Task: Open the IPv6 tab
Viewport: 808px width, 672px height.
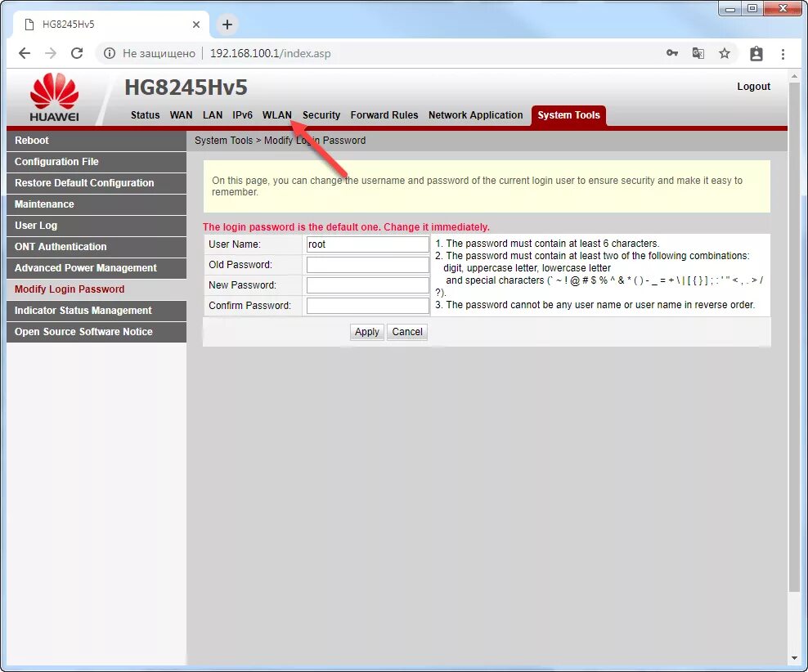Action: (242, 114)
